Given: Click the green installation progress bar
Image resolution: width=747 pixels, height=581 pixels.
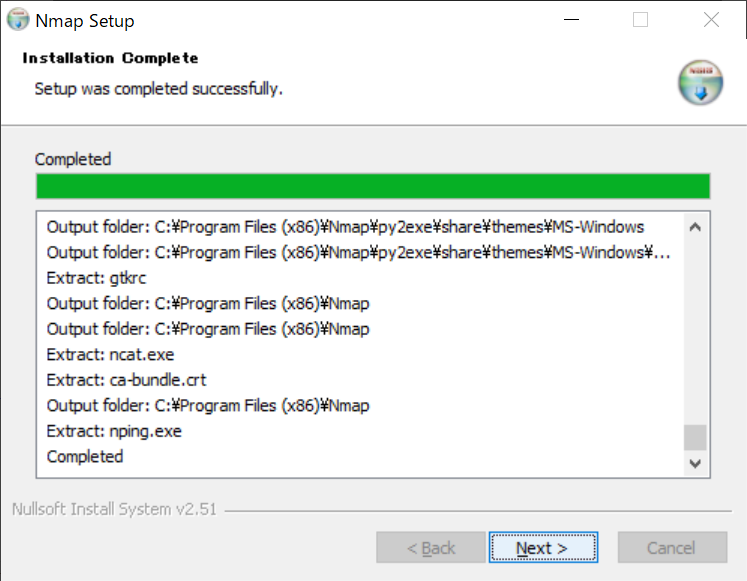Looking at the screenshot, I should [x=372, y=187].
